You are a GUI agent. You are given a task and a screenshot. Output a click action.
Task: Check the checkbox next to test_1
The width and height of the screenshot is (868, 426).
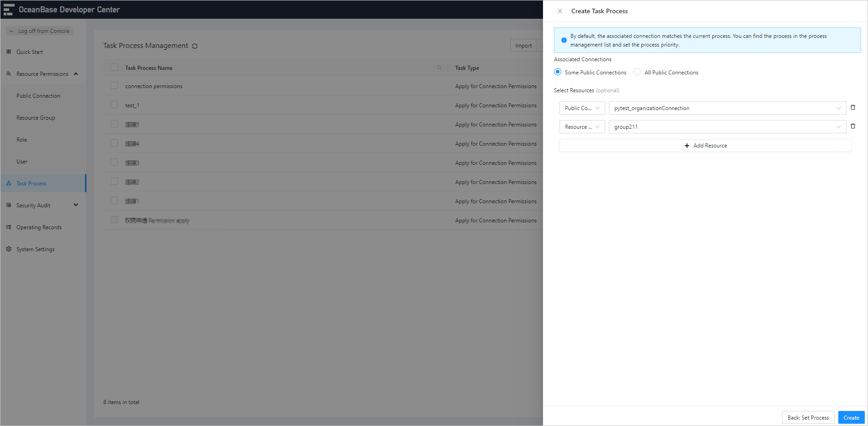114,105
